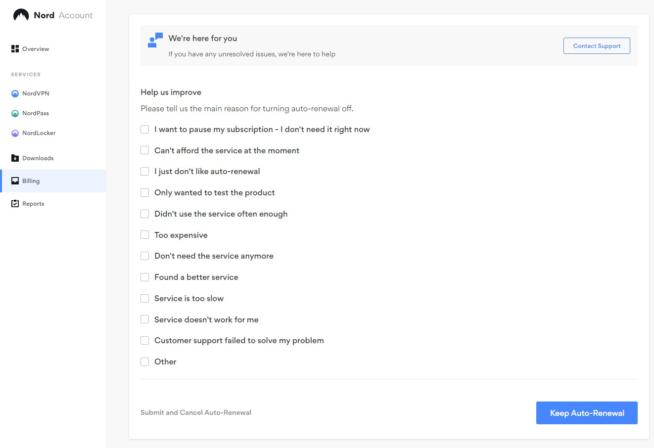Viewport: 654px width, 448px height.
Task: Select the NordPass service icon
Action: click(15, 113)
